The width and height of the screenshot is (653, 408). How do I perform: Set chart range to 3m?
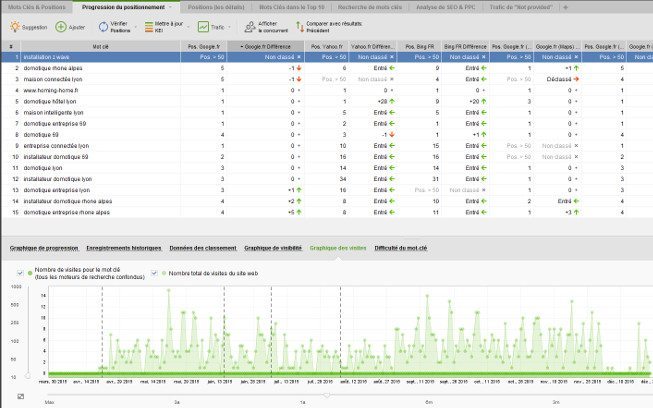click(556, 402)
